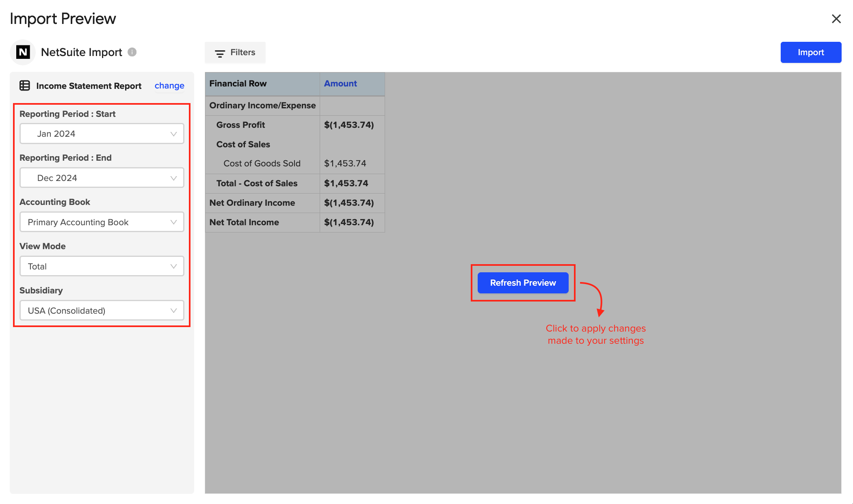This screenshot has width=853, height=504.
Task: Click the Net Total Income amount
Action: tap(349, 222)
